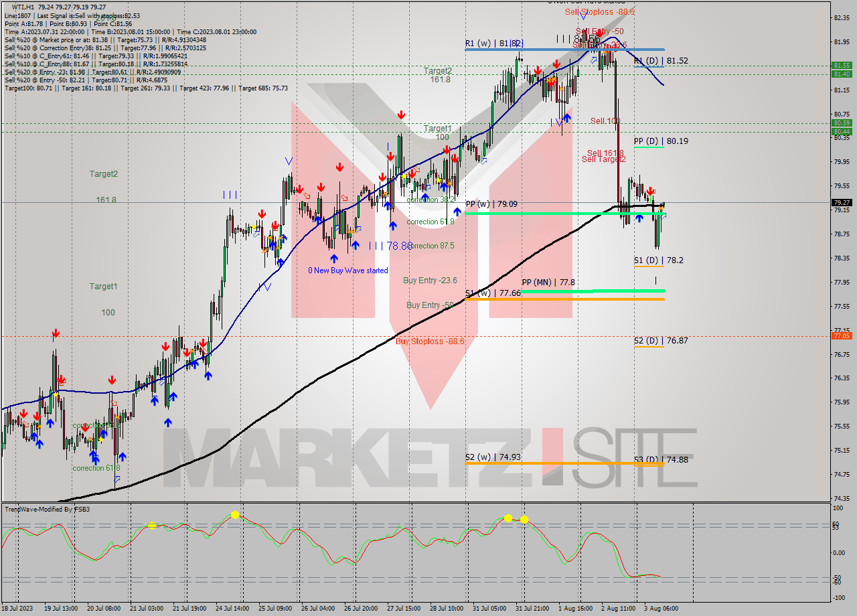Screen dimensions: 857x616
Task: Select the 74.35 price axis value
Action: tap(842, 498)
